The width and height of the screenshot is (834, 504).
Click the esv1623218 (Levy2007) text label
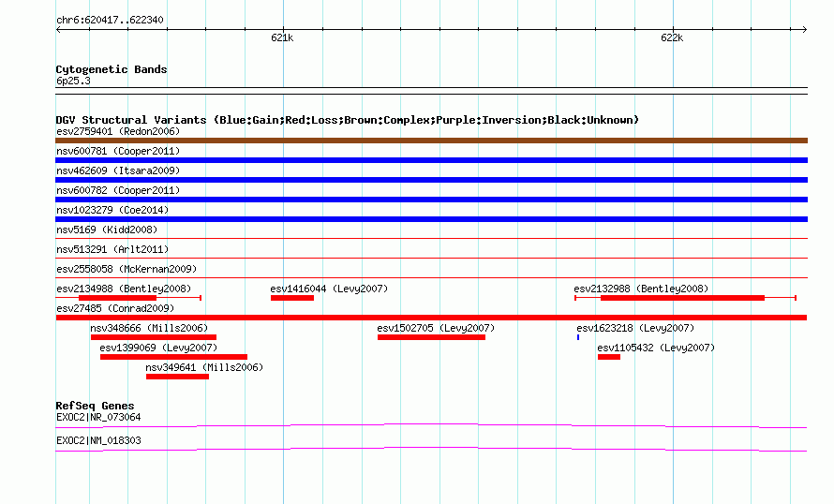click(635, 328)
